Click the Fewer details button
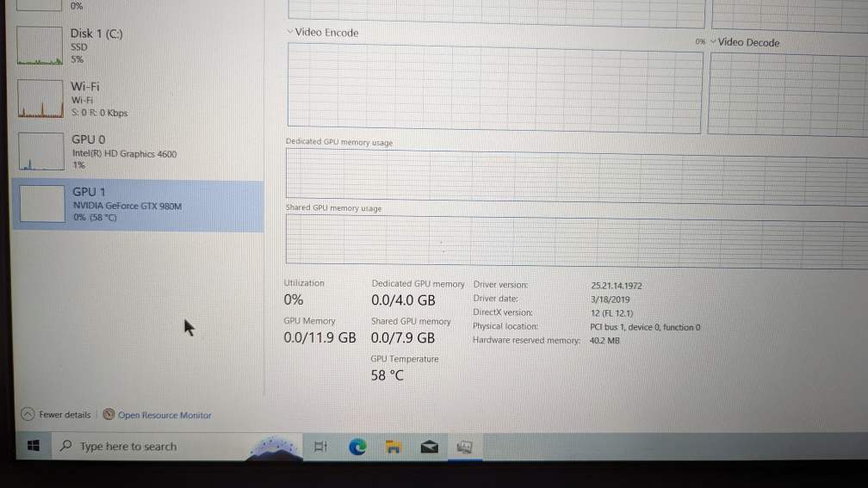Viewport: 868px width, 488px height. [x=56, y=415]
